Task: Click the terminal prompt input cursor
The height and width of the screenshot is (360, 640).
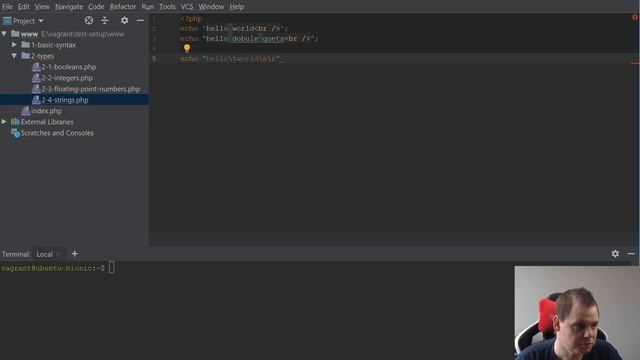Action: click(111, 268)
